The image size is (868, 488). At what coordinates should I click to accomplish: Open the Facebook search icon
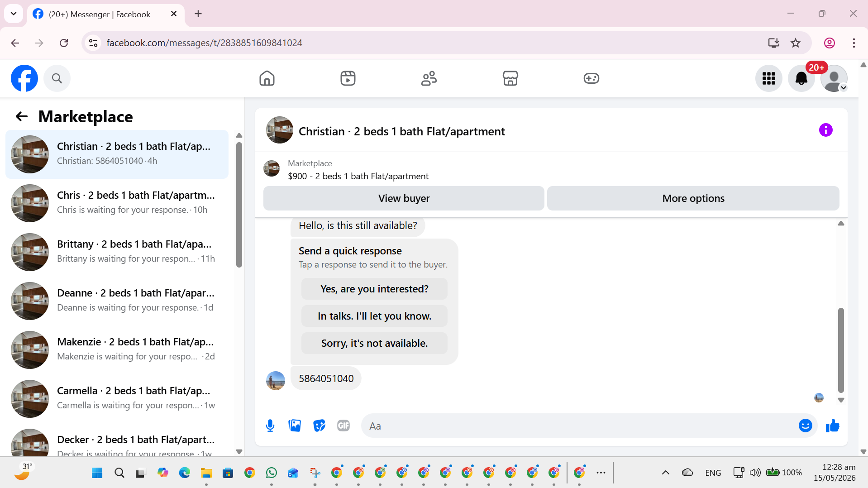point(57,78)
